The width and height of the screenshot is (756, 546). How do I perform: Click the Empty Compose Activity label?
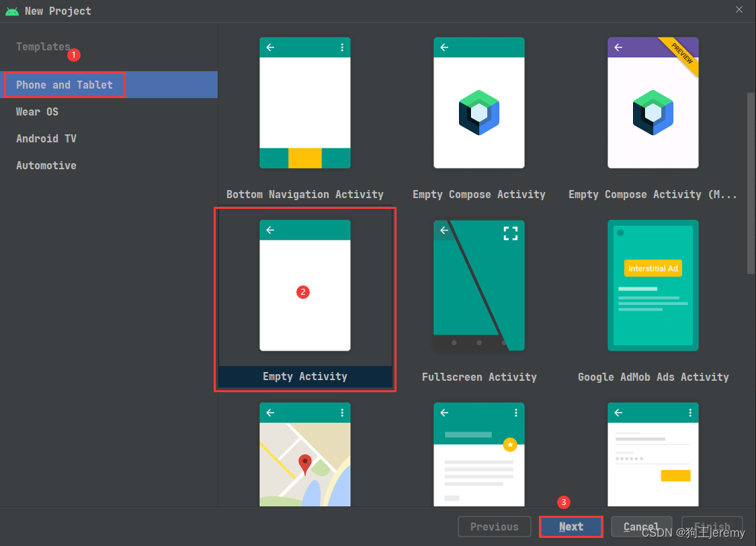(478, 194)
